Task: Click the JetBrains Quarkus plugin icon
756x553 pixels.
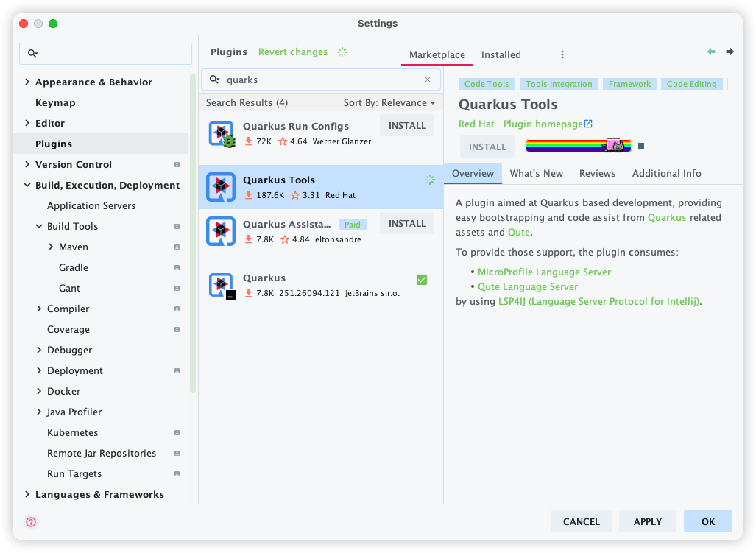Action: coord(222,286)
